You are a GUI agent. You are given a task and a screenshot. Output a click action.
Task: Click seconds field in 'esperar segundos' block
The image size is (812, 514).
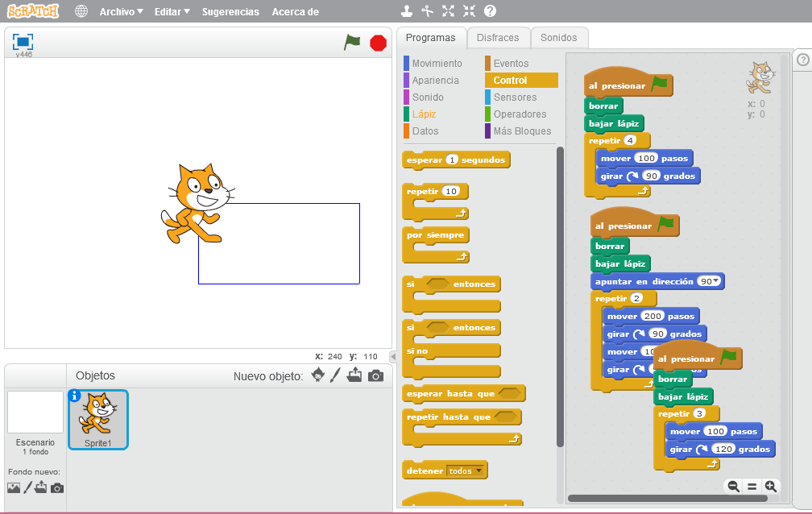point(452,160)
